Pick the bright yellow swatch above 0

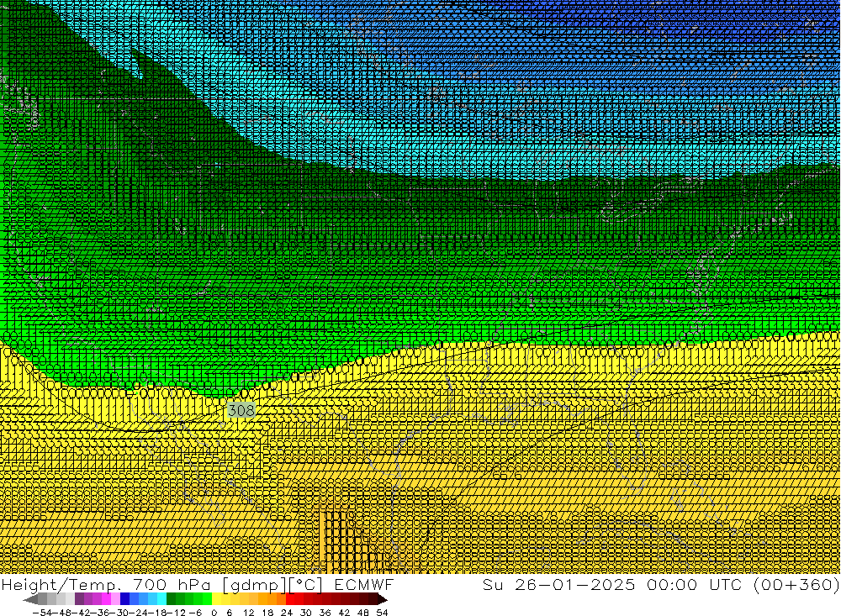click(x=217, y=599)
